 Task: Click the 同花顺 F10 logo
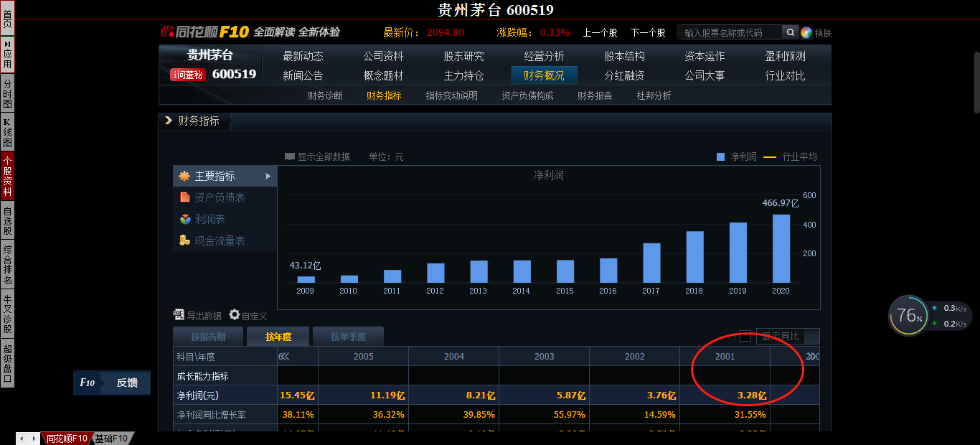(204, 32)
